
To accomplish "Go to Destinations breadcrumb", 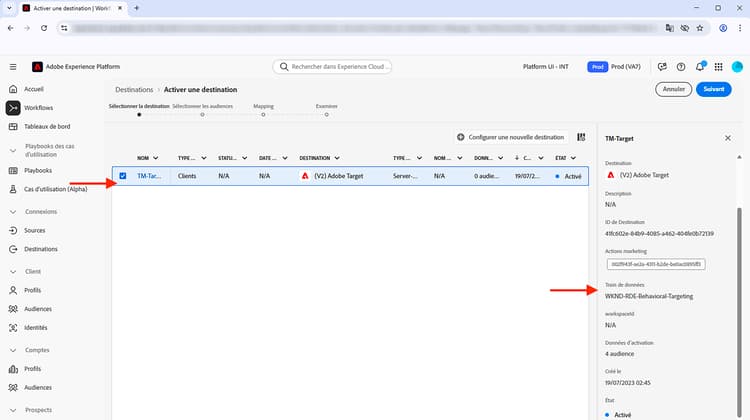I will [134, 90].
